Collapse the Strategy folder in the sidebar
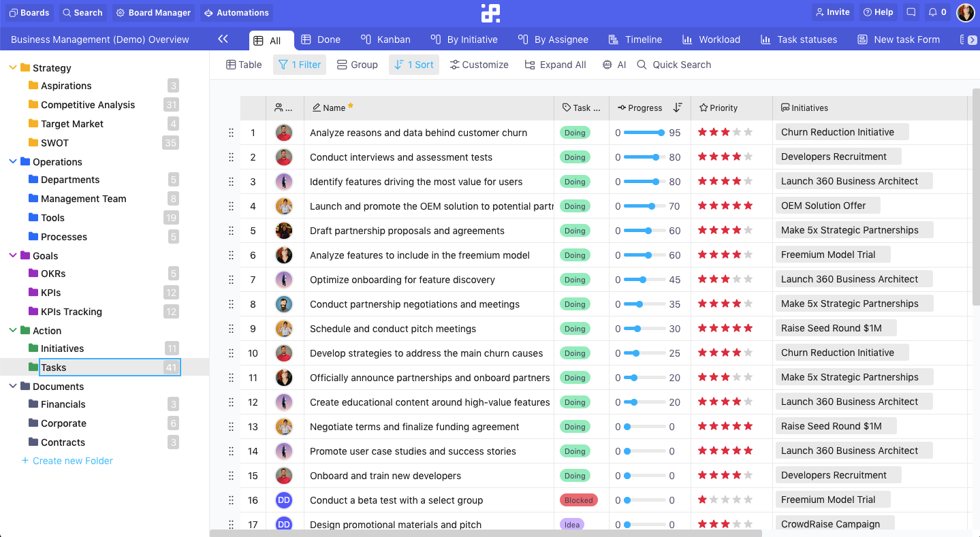The height and width of the screenshot is (537, 980). pyautogui.click(x=12, y=67)
